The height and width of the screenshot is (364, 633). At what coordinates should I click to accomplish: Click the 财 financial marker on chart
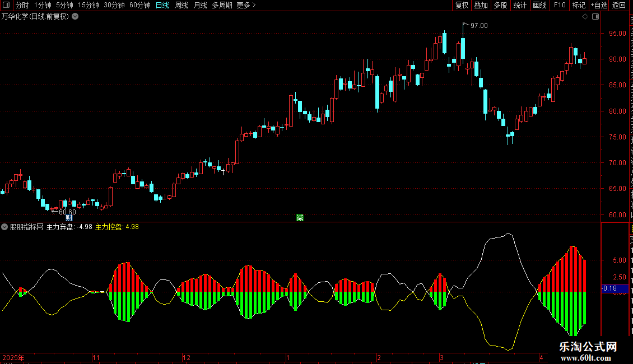[x=69, y=217]
